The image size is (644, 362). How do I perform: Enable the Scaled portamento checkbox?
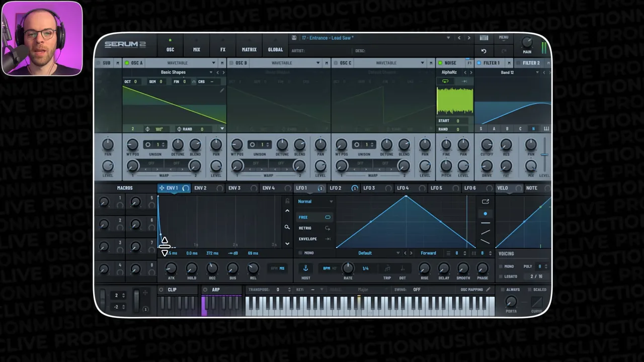(x=529, y=290)
